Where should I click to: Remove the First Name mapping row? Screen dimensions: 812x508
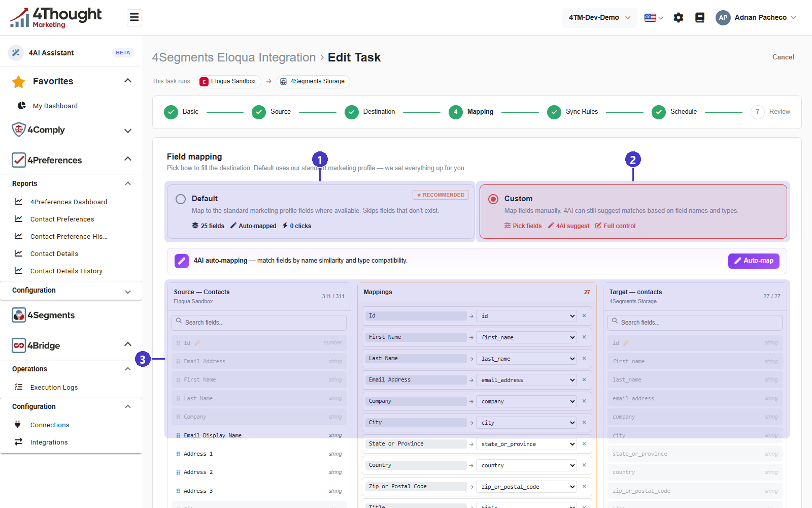tap(584, 337)
